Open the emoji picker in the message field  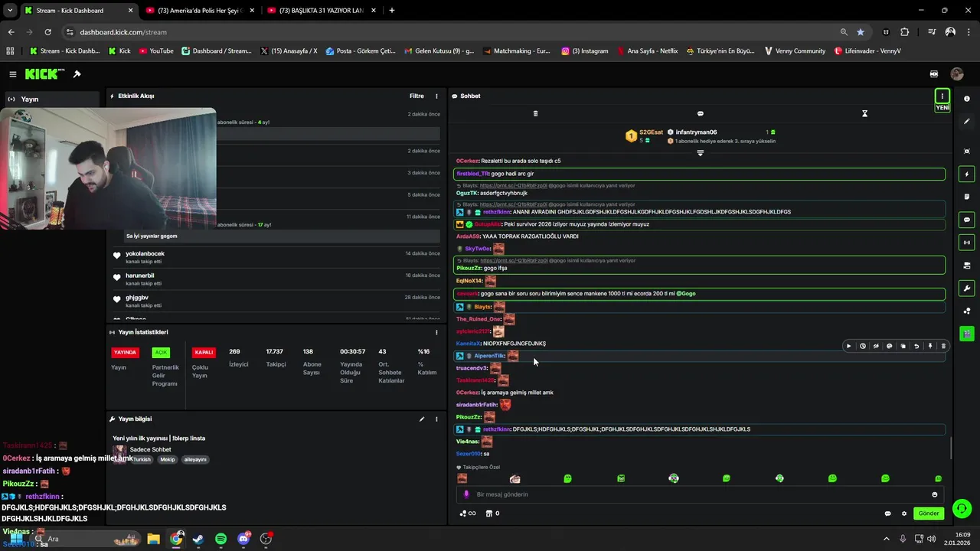click(934, 494)
